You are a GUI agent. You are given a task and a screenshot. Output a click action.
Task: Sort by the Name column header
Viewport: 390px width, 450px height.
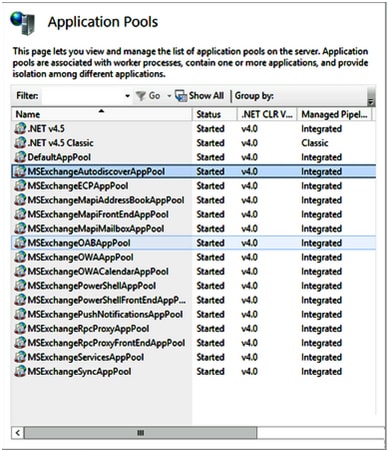click(x=102, y=114)
